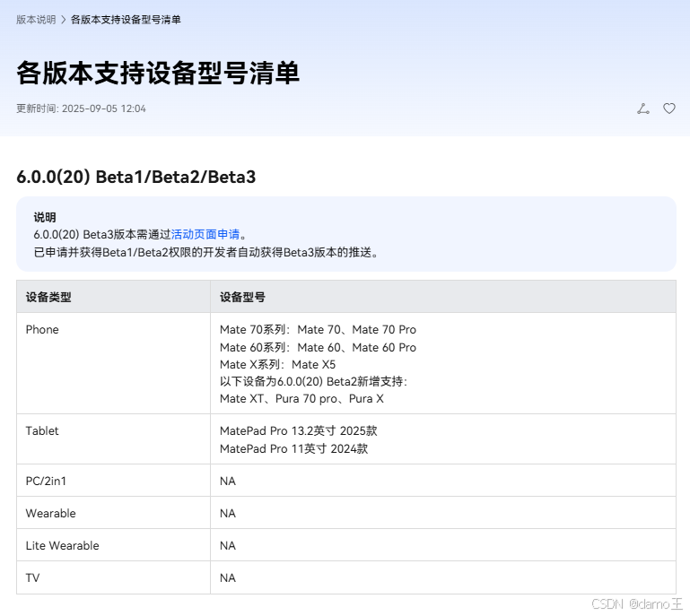Screen dimensions: 690x616
Task: Open the 活动页面申请 hyperlink
Action: click(205, 234)
